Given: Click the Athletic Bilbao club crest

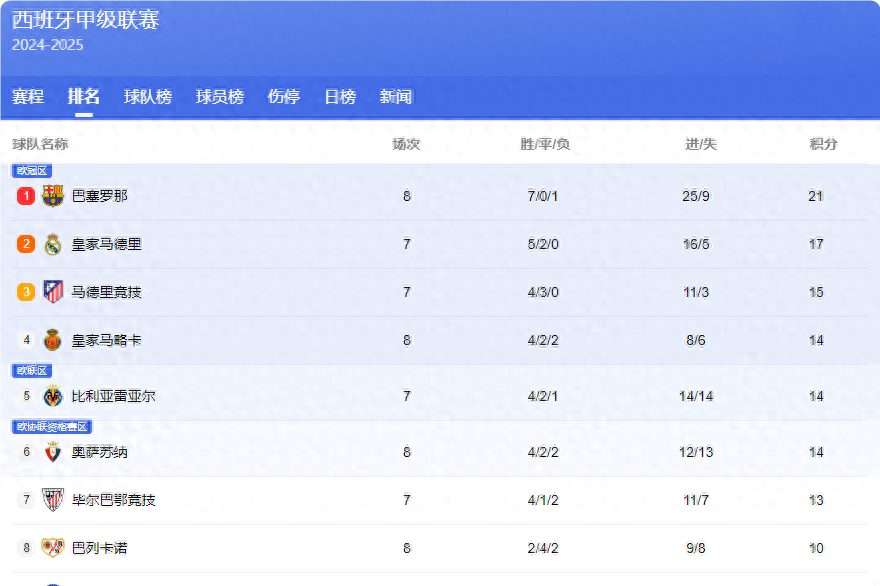Looking at the screenshot, I should coord(53,500).
